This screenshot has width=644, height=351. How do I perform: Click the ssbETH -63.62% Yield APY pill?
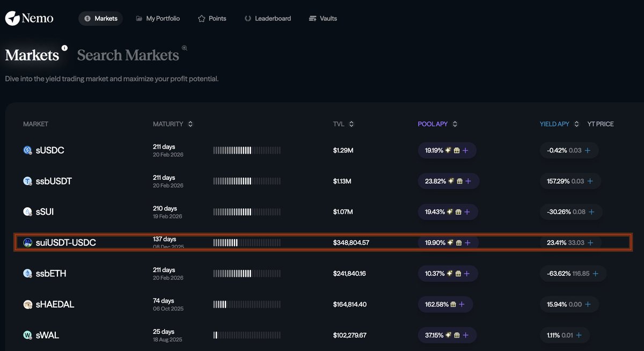[x=573, y=274]
